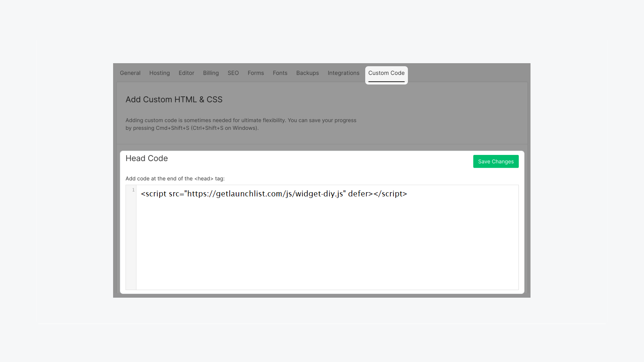This screenshot has width=644, height=362.
Task: Go to the Integrations tab
Action: (x=344, y=73)
